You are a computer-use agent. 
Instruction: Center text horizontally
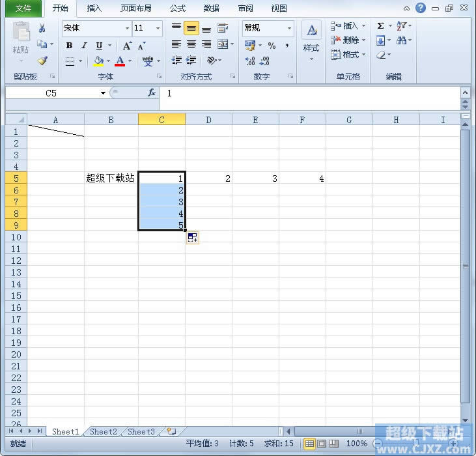[191, 44]
